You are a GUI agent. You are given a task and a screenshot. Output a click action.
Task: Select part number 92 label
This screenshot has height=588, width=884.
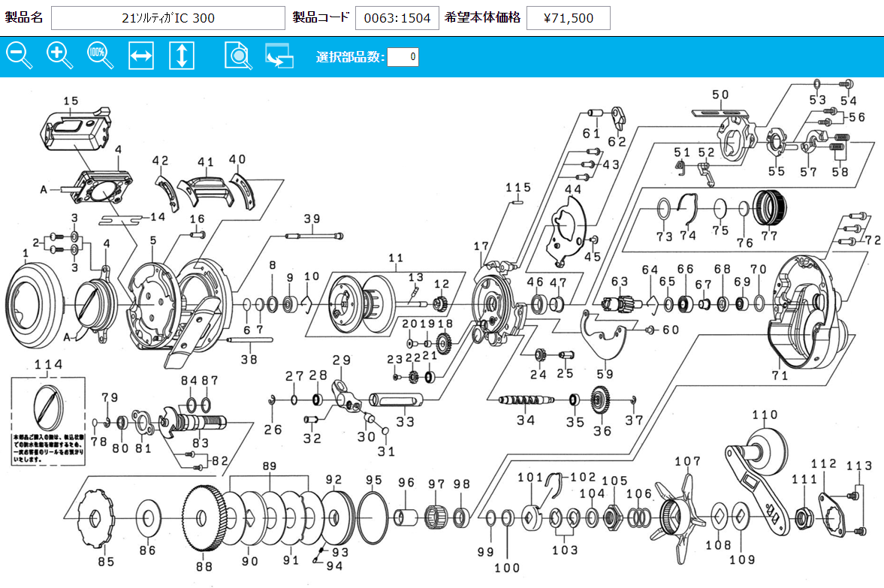[x=333, y=479]
